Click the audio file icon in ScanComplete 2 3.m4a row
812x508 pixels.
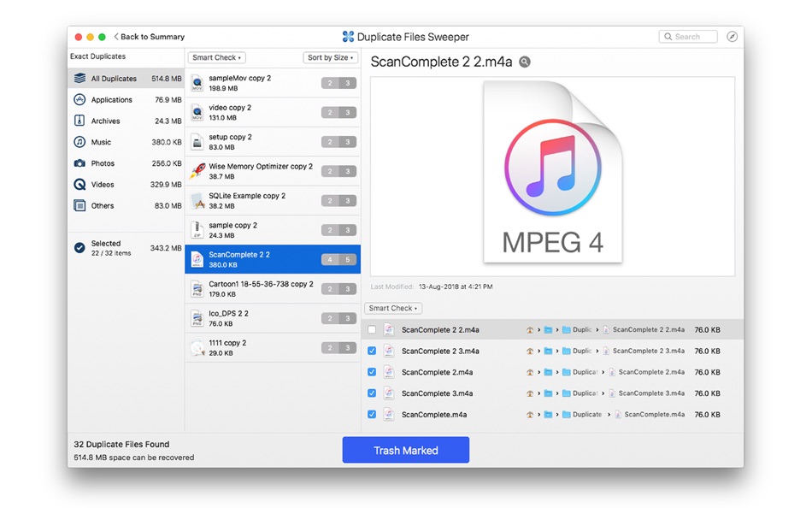point(388,351)
